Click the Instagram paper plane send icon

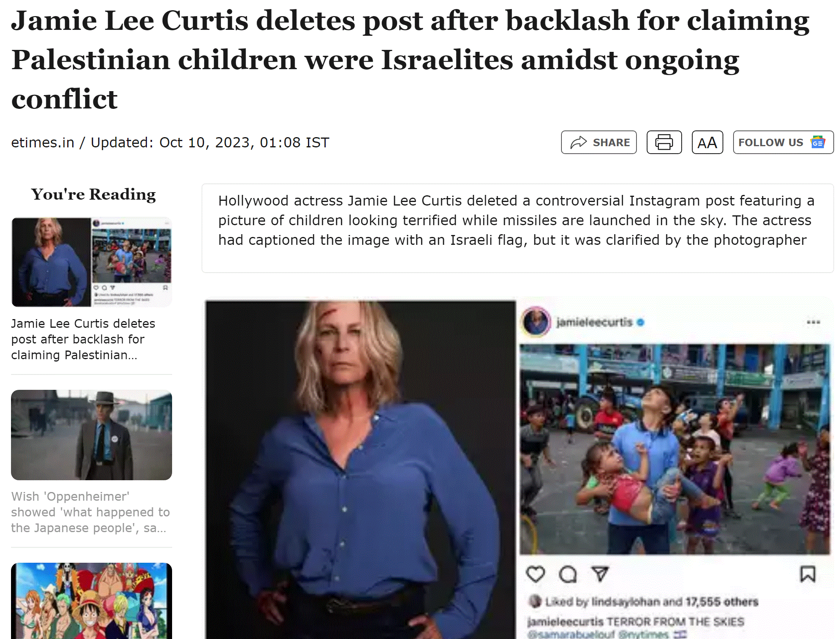pos(600,574)
